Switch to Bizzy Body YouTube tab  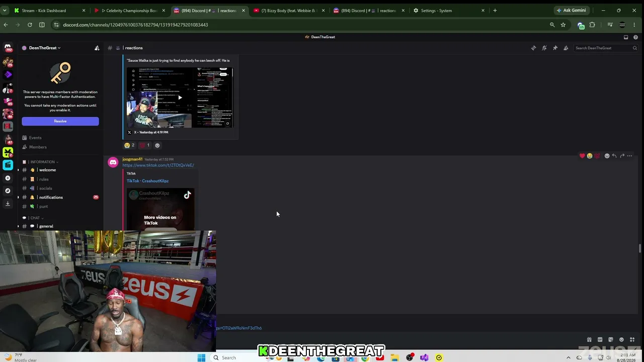pyautogui.click(x=289, y=11)
